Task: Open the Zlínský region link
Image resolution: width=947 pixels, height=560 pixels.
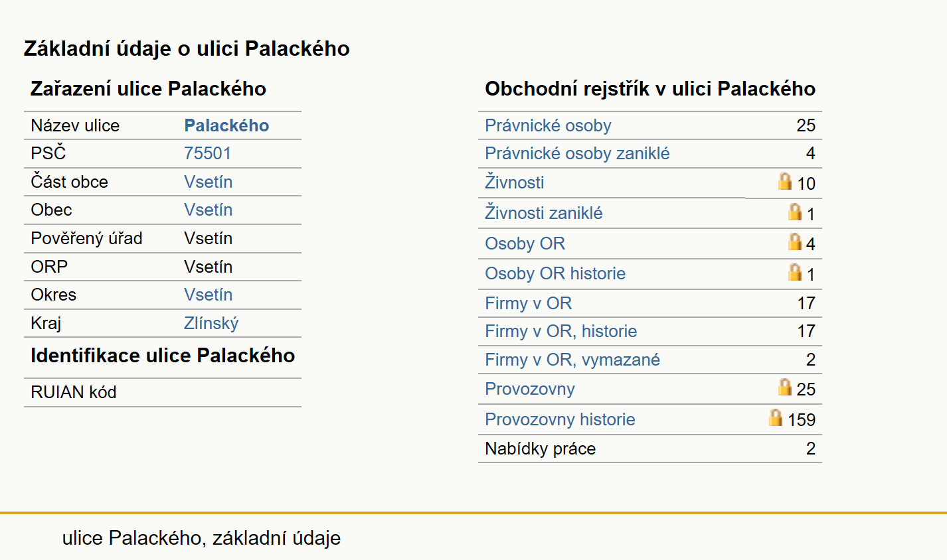Action: 211,323
